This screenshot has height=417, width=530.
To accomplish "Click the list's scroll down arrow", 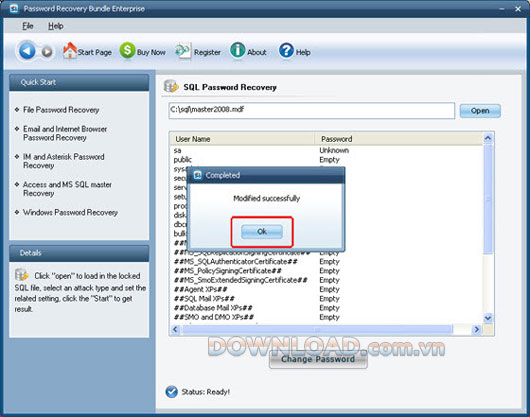I will (488, 318).
